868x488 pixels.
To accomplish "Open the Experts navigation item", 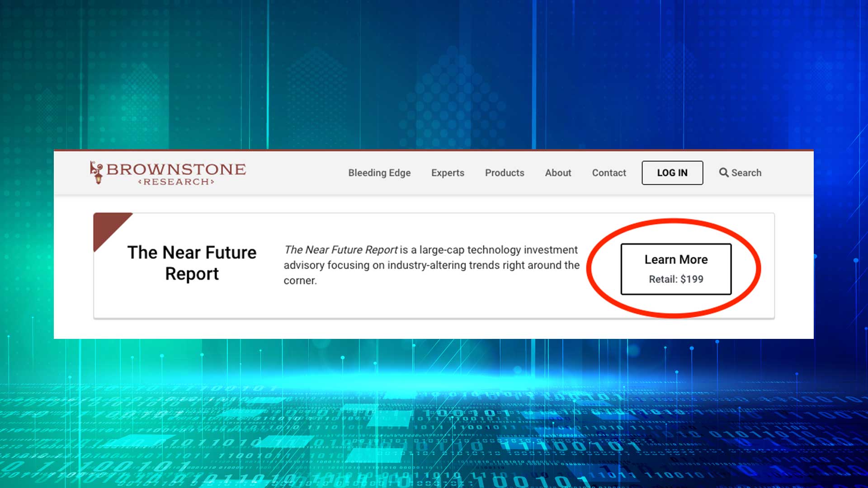I will (x=448, y=173).
